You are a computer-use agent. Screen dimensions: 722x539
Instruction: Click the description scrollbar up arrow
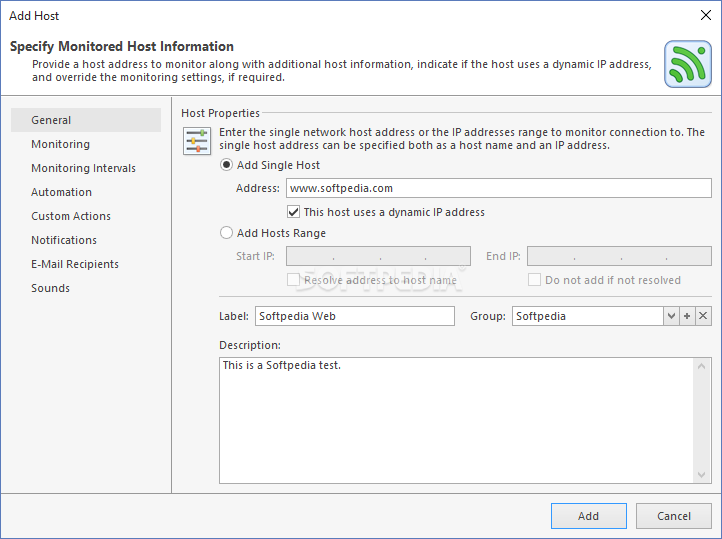click(702, 366)
